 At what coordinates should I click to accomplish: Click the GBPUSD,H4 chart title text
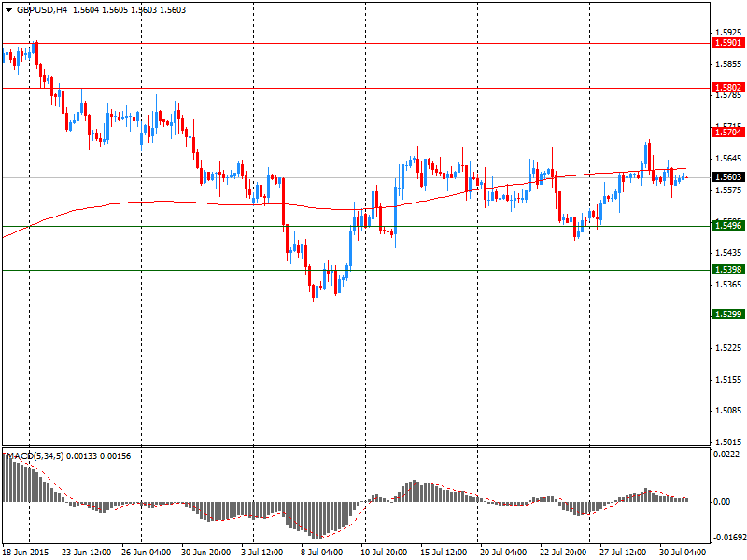point(42,10)
